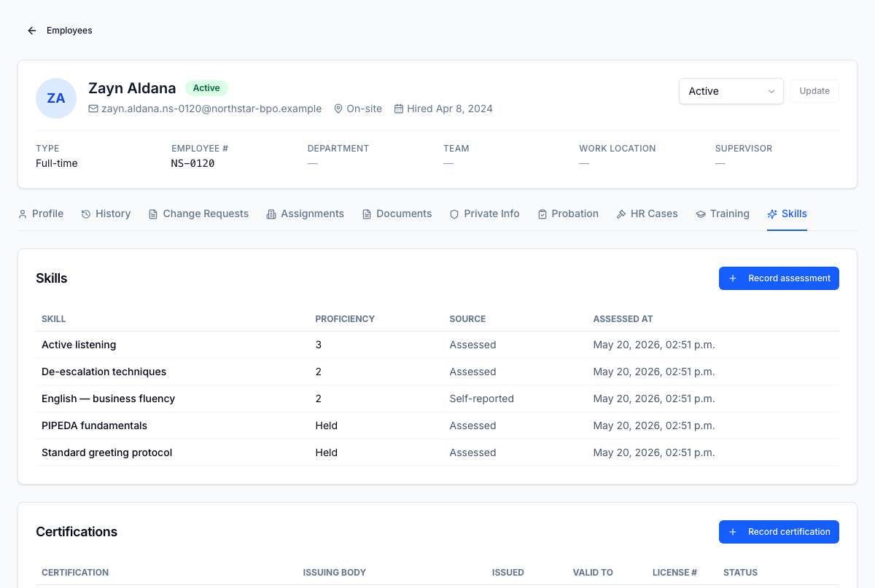
Task: Click the person icon on the Profile tab
Action: pos(23,214)
